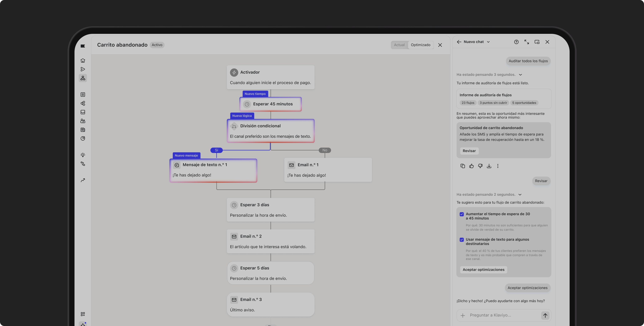Open the lightbulb ideas icon in sidebar
Image resolution: width=644 pixels, height=326 pixels.
83,155
